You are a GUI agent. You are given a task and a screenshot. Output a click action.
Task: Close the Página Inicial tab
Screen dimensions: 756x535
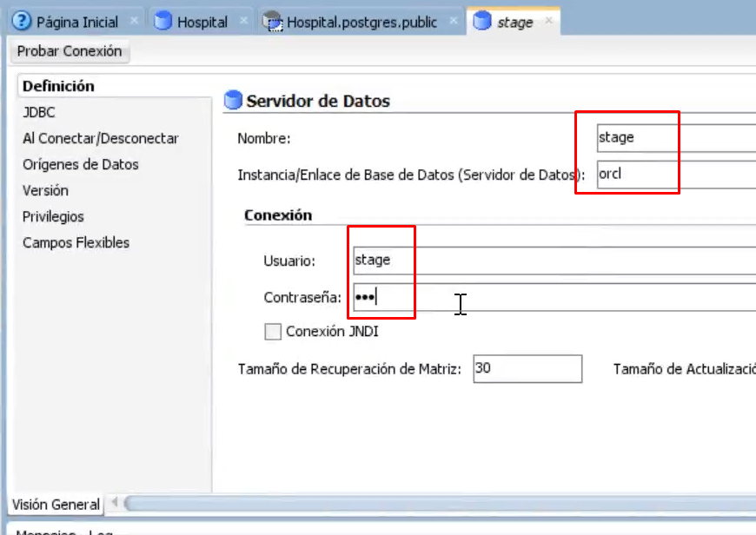pos(134,20)
